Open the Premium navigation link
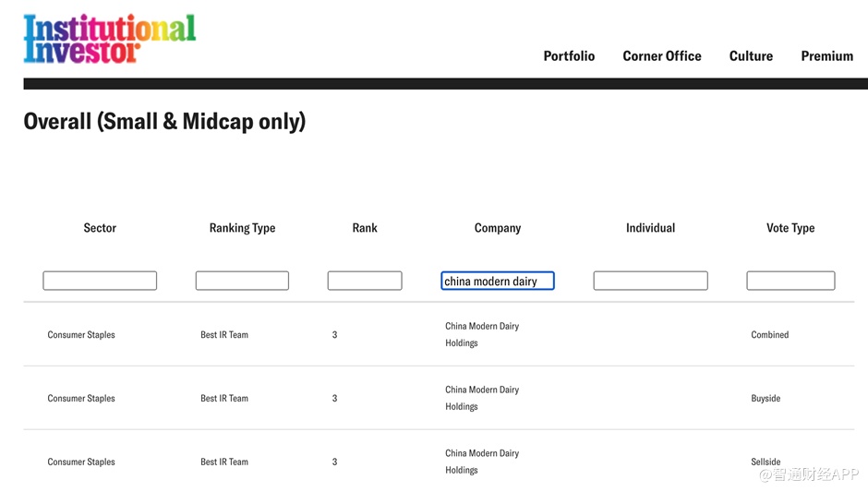This screenshot has width=868, height=492. (826, 56)
